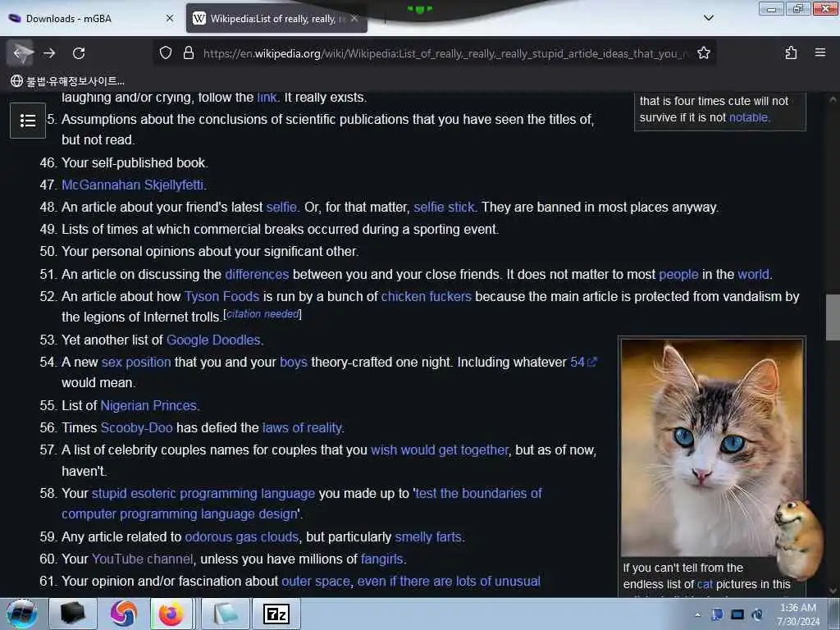Screen dimensions: 840x630
Task: Open the 'YouTube channel' link
Action: 142,559
